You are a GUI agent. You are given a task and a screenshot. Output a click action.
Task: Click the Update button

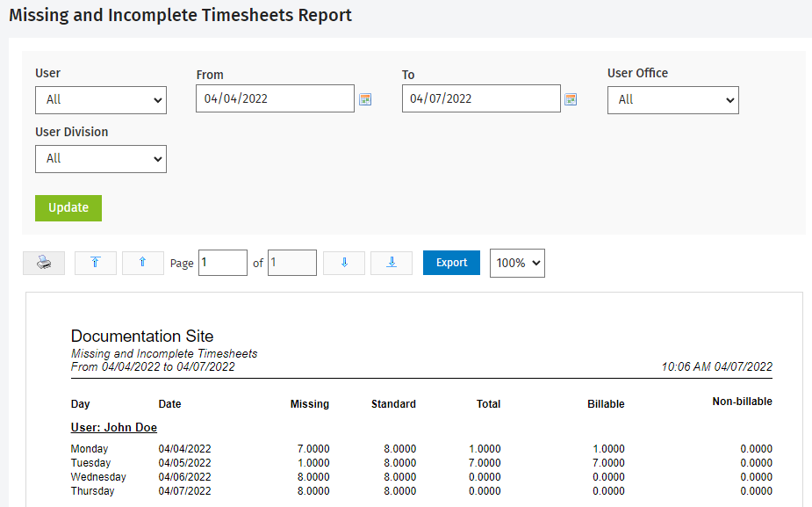point(68,207)
